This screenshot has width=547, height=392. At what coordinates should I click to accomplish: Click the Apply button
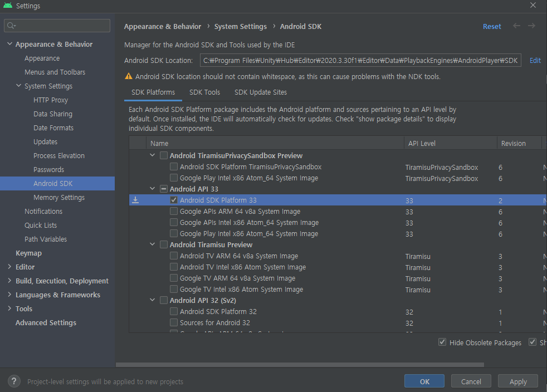pyautogui.click(x=518, y=381)
